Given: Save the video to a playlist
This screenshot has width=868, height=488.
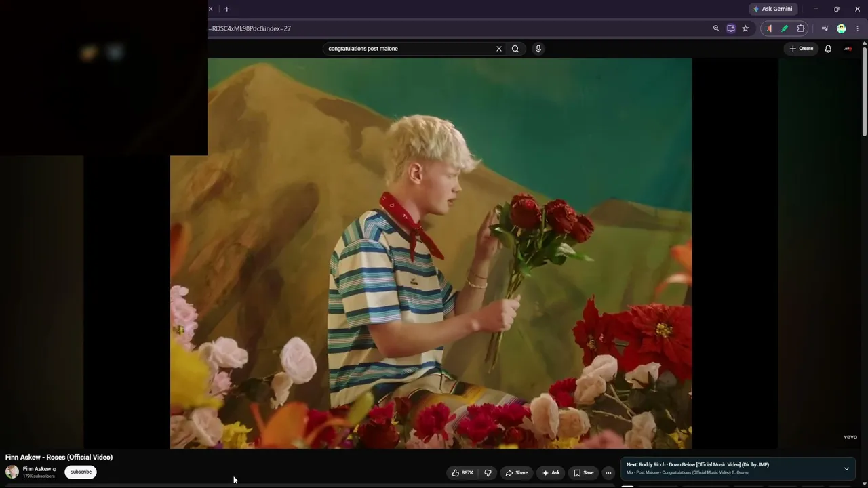Looking at the screenshot, I should tap(583, 473).
